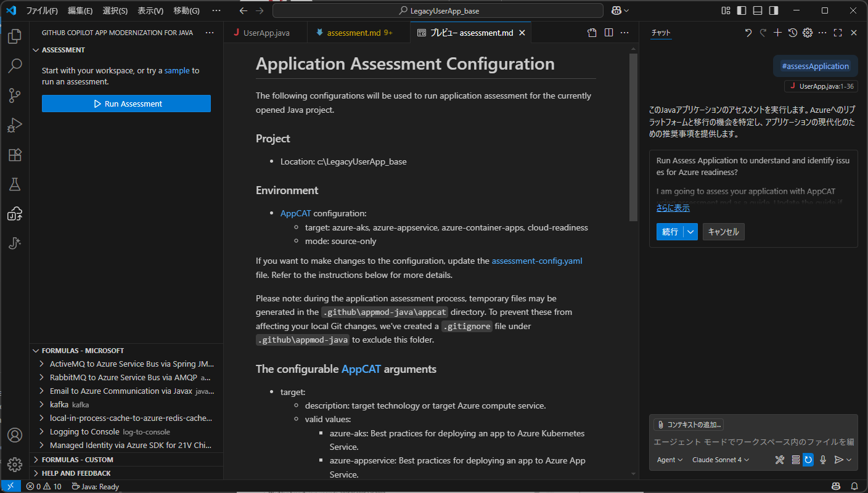Open the 表示(V) menu

[150, 10]
